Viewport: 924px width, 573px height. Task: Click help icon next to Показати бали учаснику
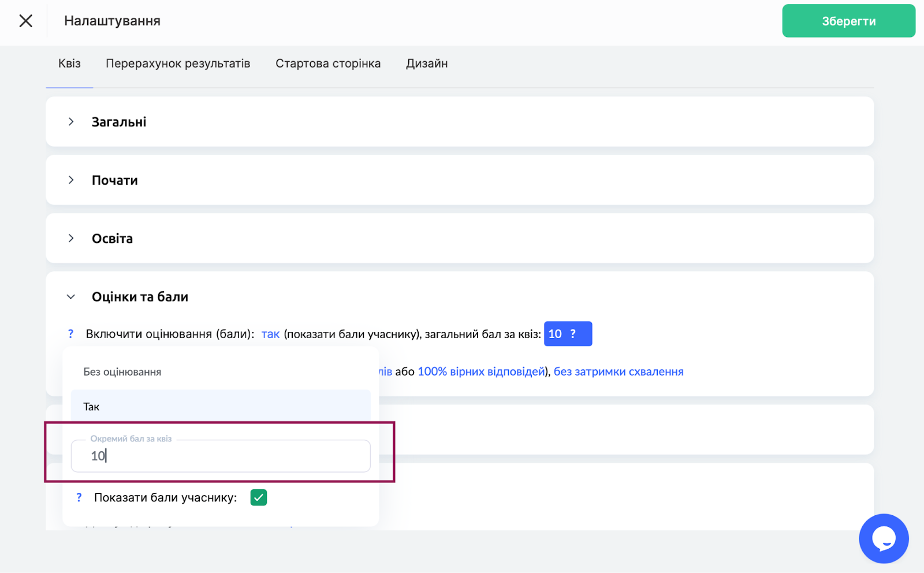point(79,497)
